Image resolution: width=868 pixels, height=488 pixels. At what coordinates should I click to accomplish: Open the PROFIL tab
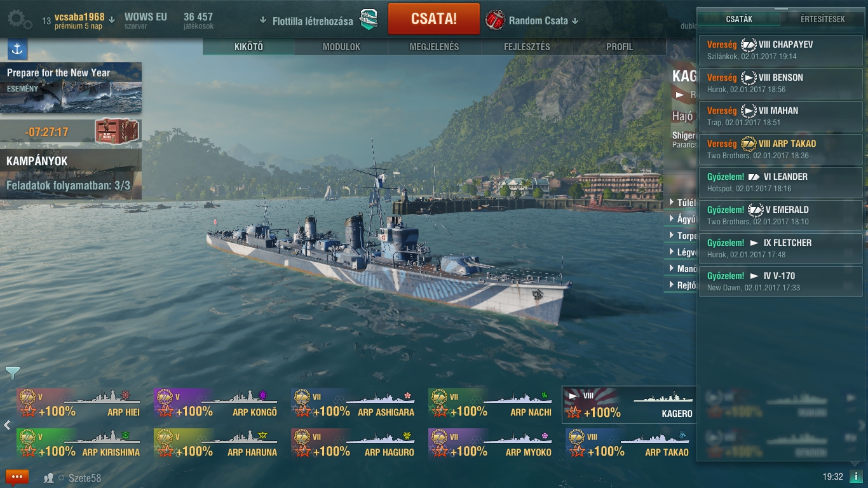(x=620, y=47)
